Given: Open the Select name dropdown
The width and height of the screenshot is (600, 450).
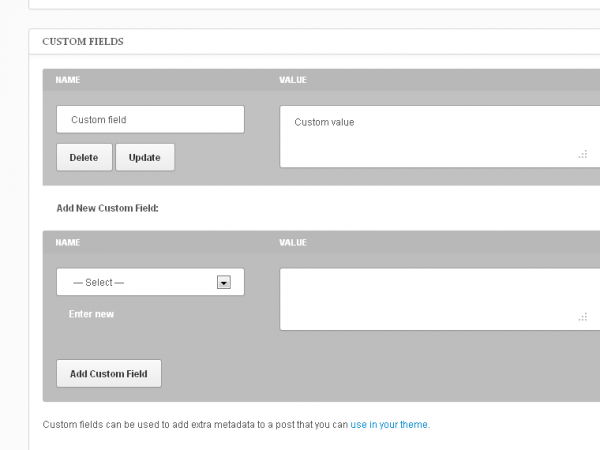Looking at the screenshot, I should [x=150, y=282].
